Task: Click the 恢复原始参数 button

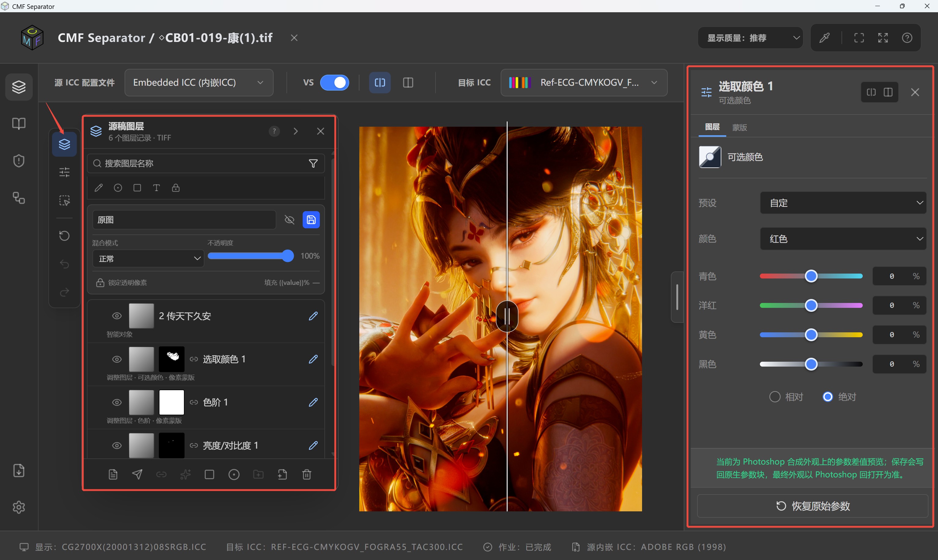Action: coord(812,506)
